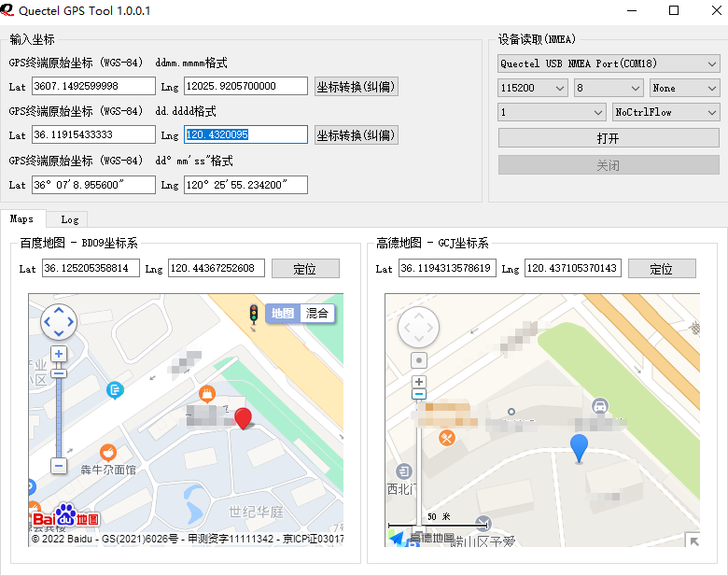Click the car parking icon on Gaode map

[x=600, y=406]
